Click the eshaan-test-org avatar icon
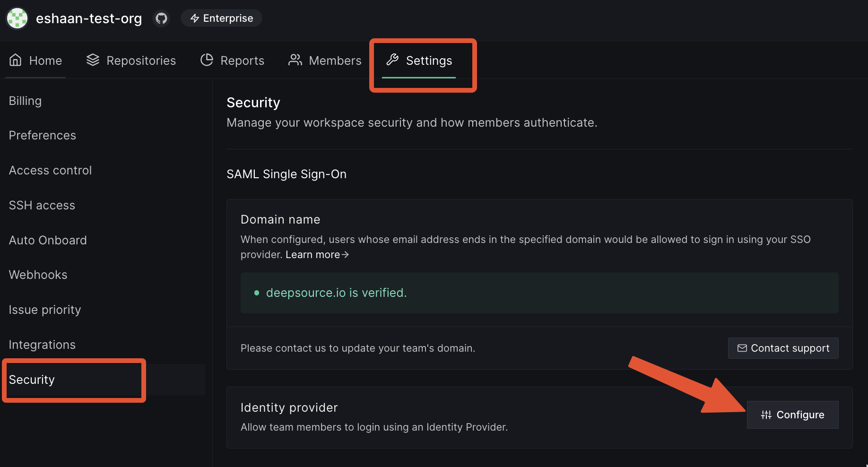 (17, 18)
